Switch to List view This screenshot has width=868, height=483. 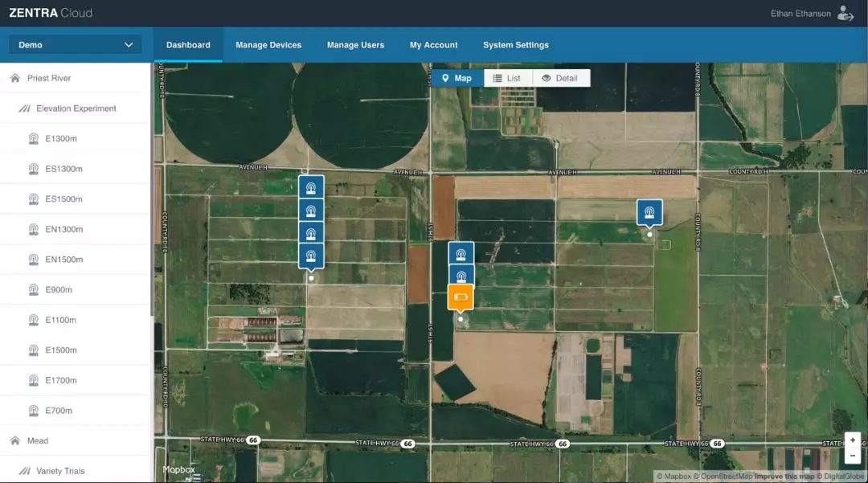(x=508, y=78)
